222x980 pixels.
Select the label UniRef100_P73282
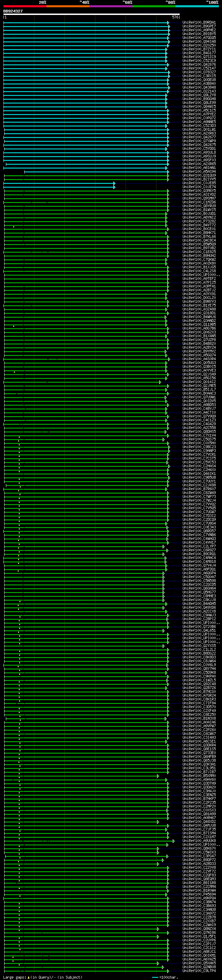(199, 221)
